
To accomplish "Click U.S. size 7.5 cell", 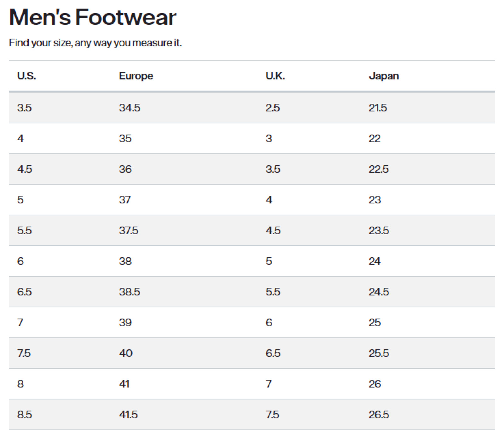I will (x=24, y=353).
